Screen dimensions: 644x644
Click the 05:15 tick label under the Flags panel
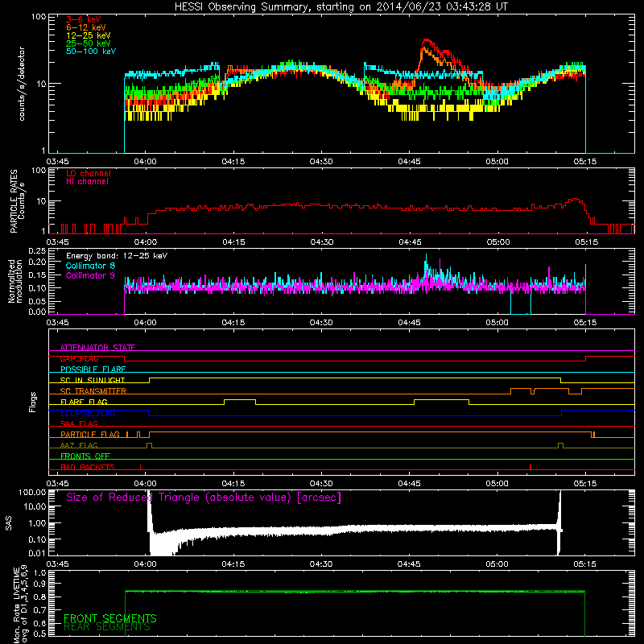585,484
